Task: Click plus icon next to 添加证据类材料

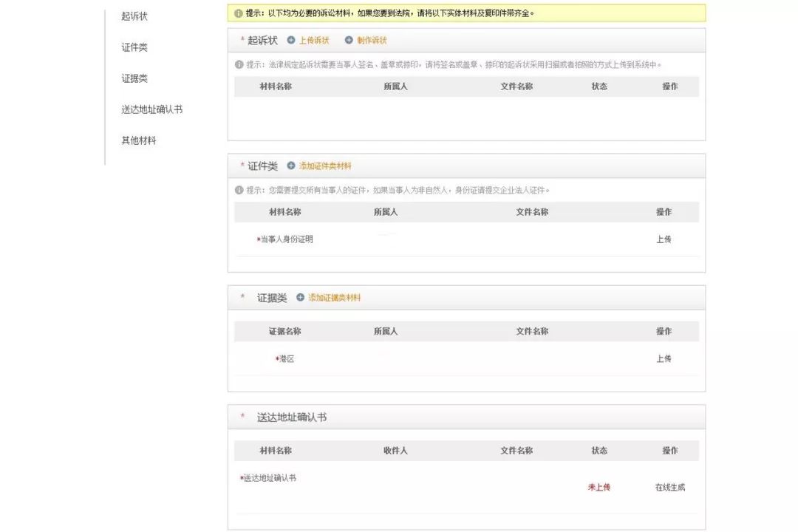Action: pyautogui.click(x=300, y=297)
